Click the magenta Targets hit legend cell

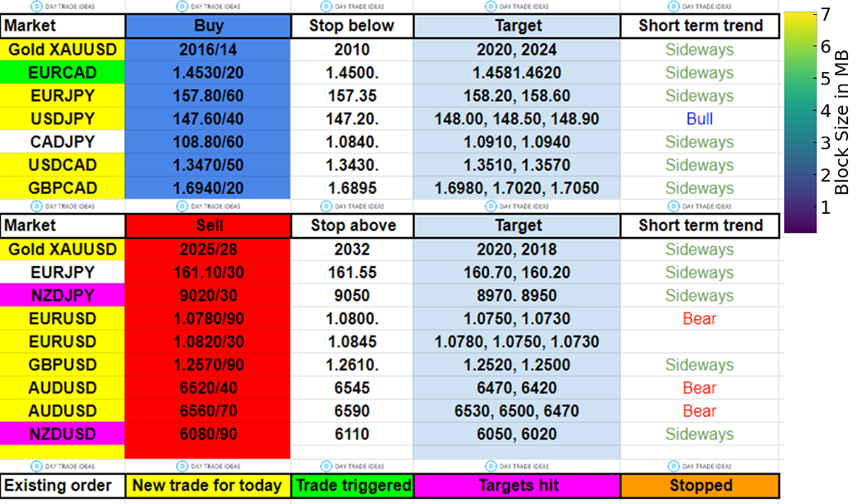[x=519, y=486]
